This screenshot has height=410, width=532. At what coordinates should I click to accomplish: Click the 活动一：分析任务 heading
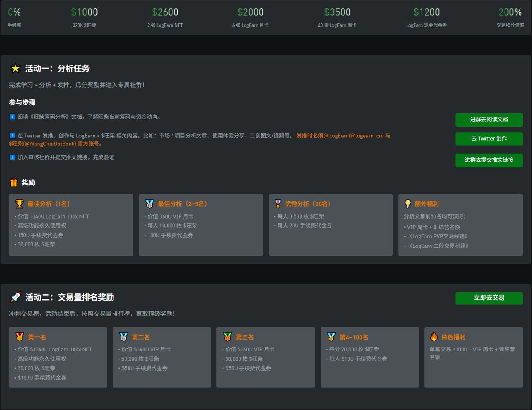coord(58,69)
